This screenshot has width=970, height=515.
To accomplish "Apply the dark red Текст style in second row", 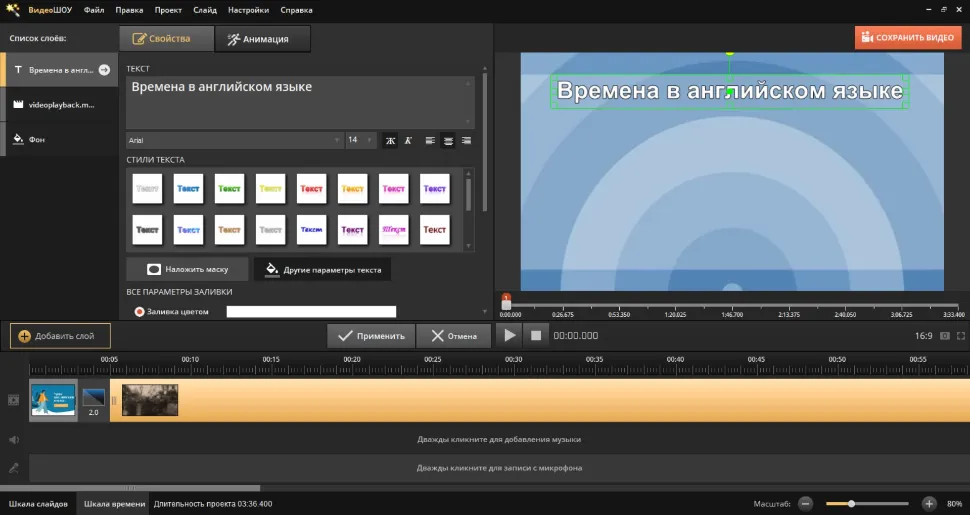I will [435, 230].
